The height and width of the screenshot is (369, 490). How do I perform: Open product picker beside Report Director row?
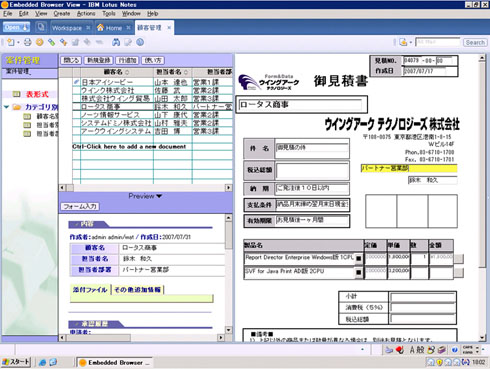coord(359,258)
